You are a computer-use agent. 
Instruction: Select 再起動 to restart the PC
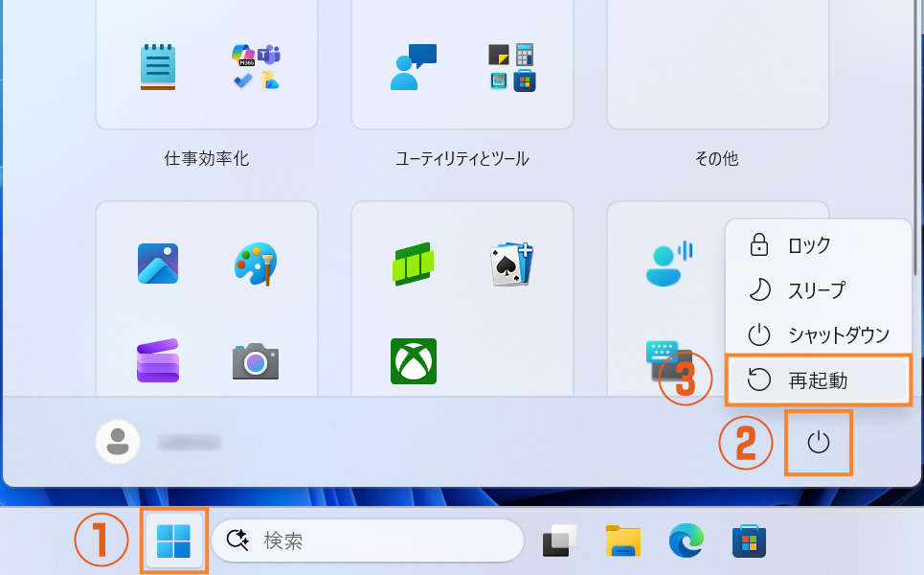[x=819, y=380]
